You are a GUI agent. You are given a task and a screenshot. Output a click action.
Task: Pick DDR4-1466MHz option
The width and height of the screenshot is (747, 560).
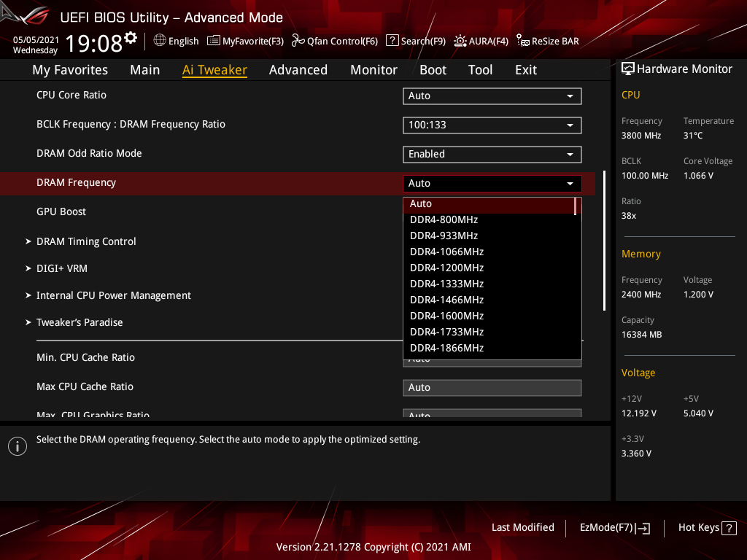[x=489, y=300]
